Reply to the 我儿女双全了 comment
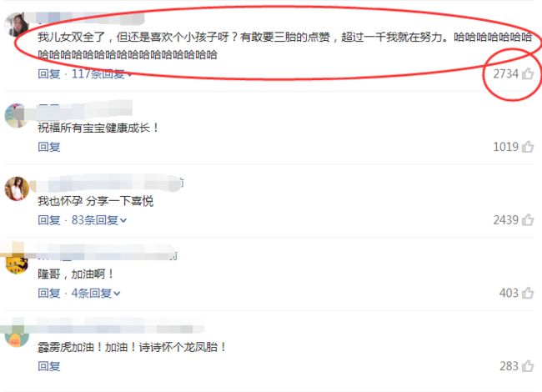The image size is (542, 392). [49, 73]
